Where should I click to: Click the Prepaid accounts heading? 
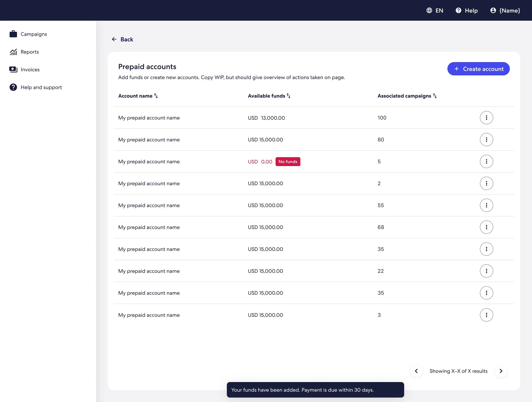tap(147, 67)
